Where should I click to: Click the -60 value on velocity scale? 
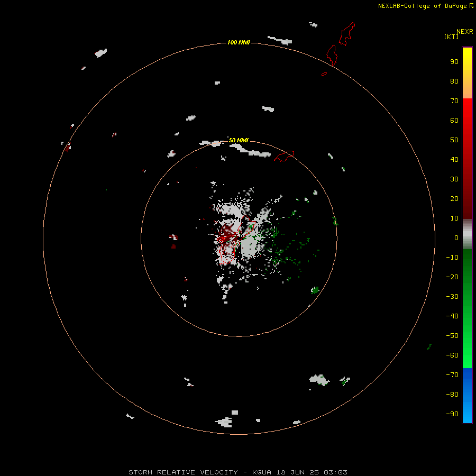452,355
